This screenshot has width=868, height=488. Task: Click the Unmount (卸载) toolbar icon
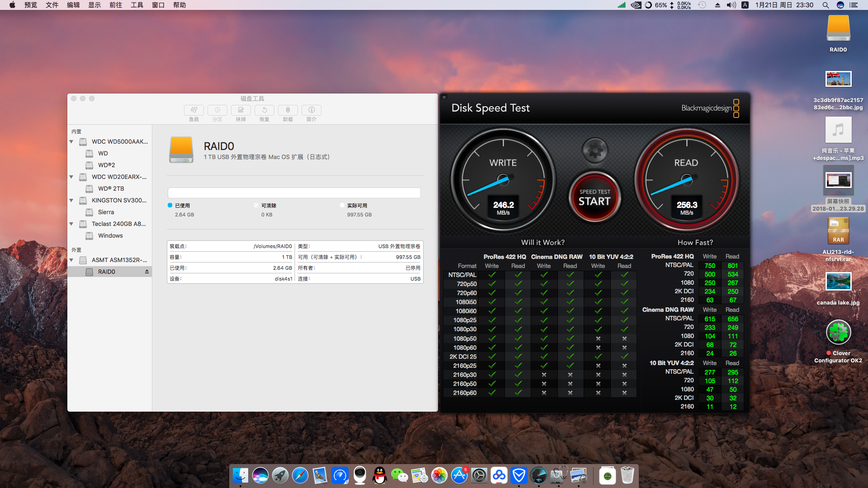point(288,110)
